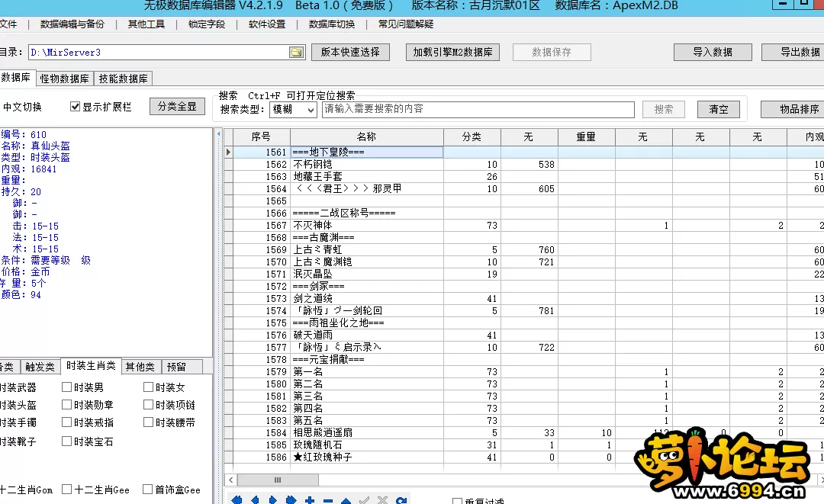824x504 pixels.
Task: Select the row named 地藏王手套
Action: (x=523, y=176)
